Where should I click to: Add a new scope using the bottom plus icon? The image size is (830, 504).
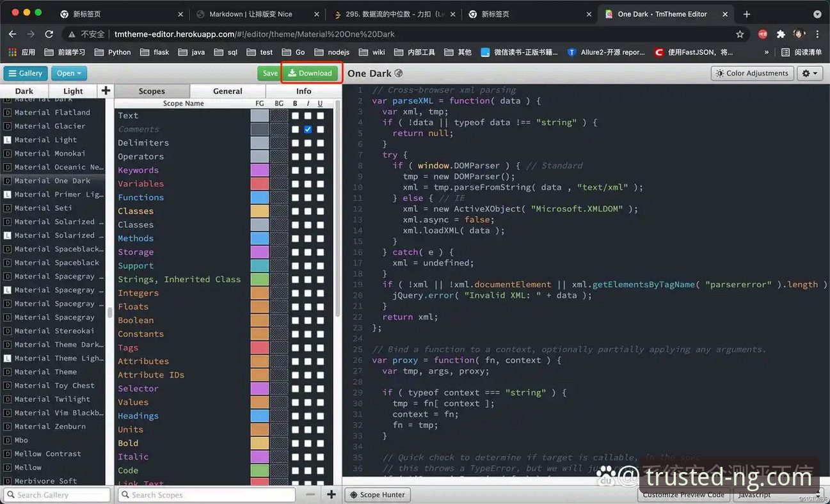pos(331,494)
